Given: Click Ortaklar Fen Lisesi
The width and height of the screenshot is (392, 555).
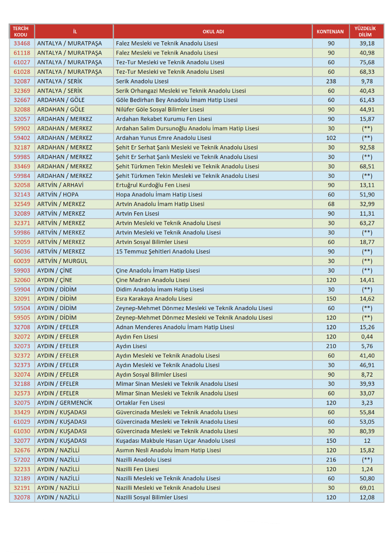Looking at the screenshot, I should [x=140, y=403].
